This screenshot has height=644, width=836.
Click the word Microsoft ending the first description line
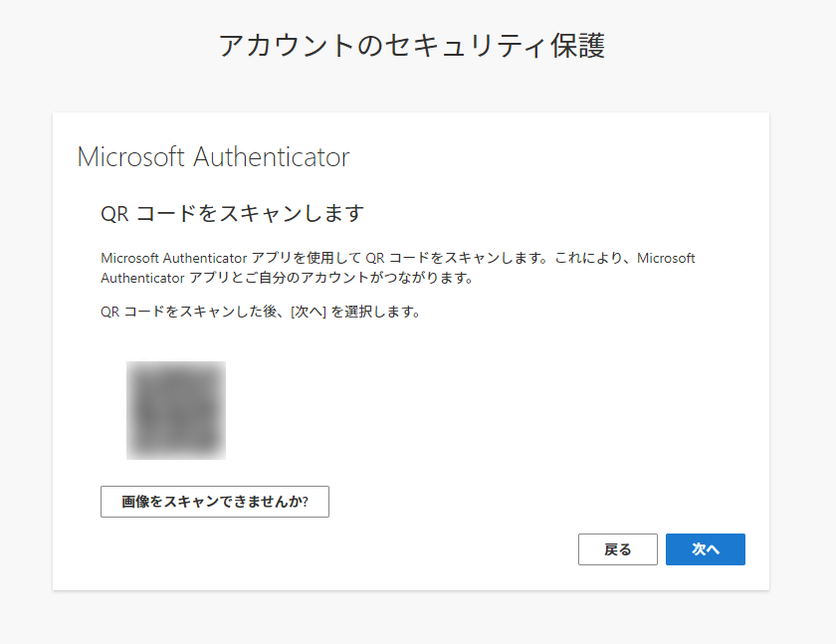666,258
